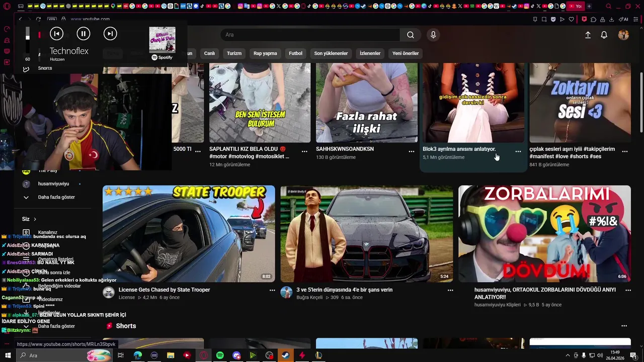Image resolution: width=644 pixels, height=362 pixels.
Task: Open the husamviyuviyu Klipleri channel link
Action: (498, 305)
